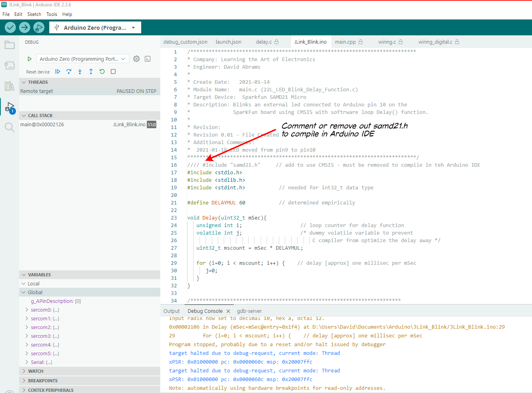Switch to the launch.json tab
The height and width of the screenshot is (393, 532).
[x=229, y=41]
